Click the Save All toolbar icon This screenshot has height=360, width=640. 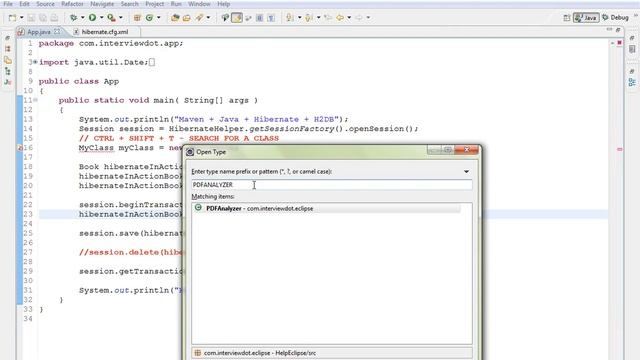pos(42,18)
